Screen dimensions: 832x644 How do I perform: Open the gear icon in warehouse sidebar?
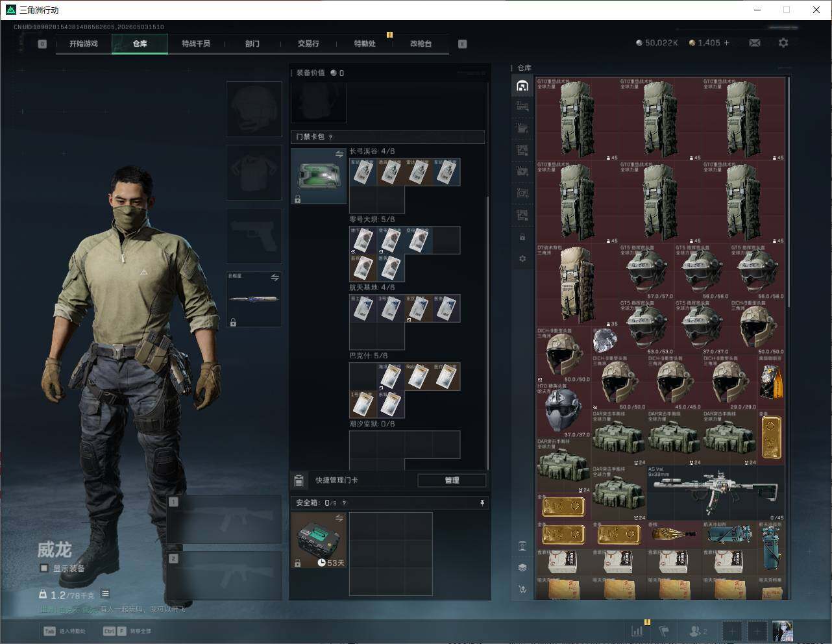(x=522, y=258)
